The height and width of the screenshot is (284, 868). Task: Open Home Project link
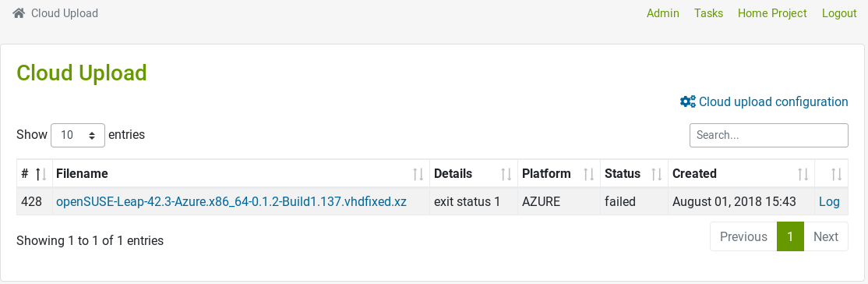click(772, 13)
